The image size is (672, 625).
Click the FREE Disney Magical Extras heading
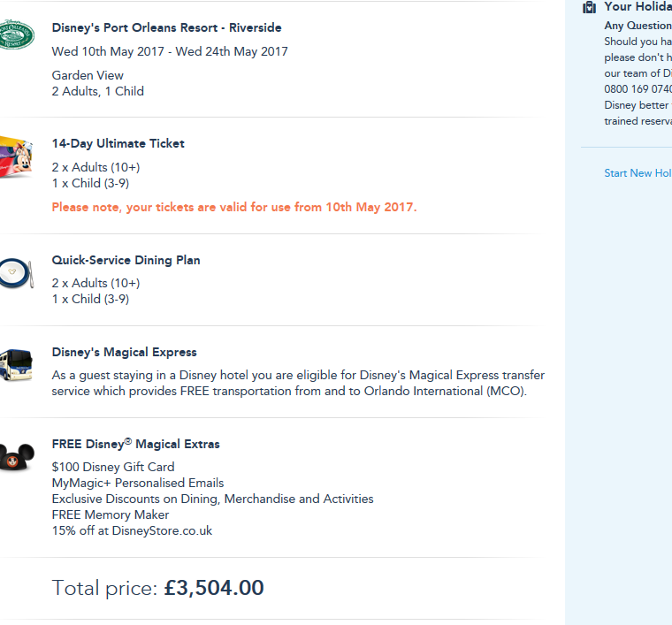(136, 444)
